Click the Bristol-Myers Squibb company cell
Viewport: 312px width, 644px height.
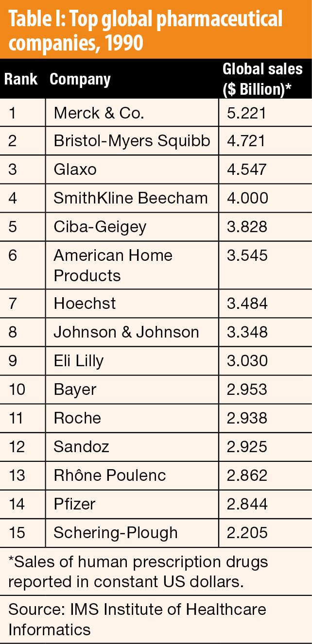pos(132,141)
